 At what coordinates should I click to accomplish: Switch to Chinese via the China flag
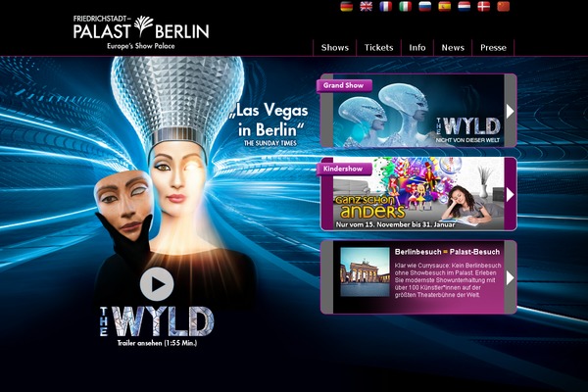tap(504, 7)
